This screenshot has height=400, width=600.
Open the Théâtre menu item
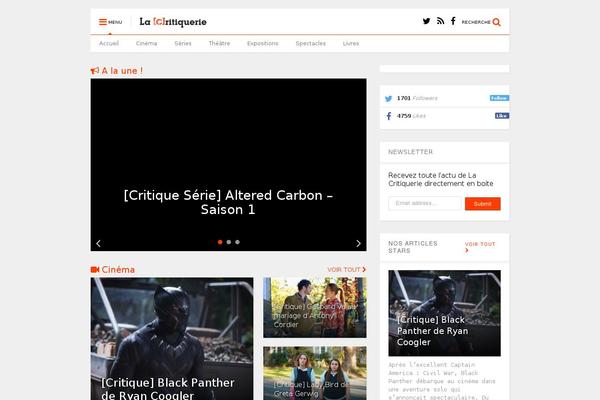(219, 43)
